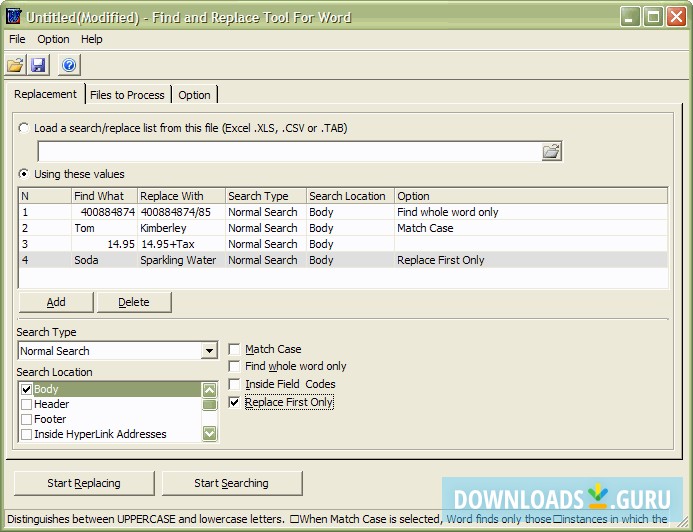Open the Option menu in menu bar
This screenshot has height=532, width=693.
pos(53,39)
